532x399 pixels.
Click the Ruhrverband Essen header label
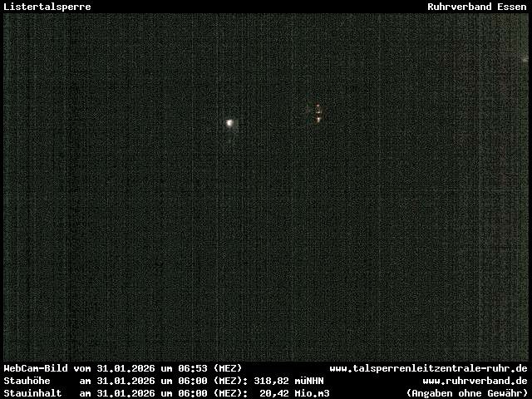(477, 7)
